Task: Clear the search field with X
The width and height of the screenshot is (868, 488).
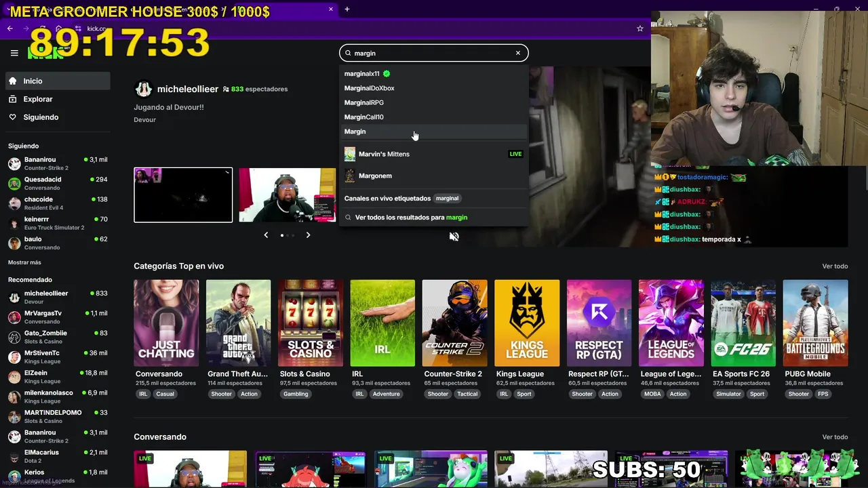Action: [x=518, y=53]
